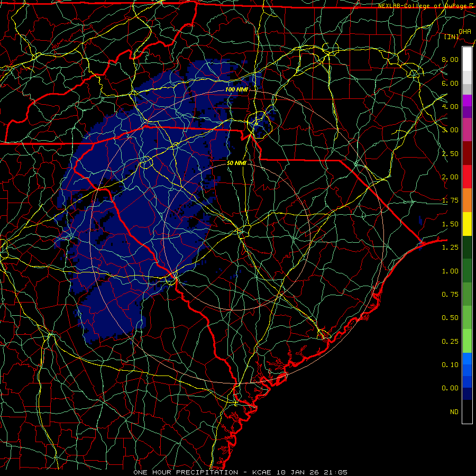Click the 1.25 legend value

[x=450, y=248]
